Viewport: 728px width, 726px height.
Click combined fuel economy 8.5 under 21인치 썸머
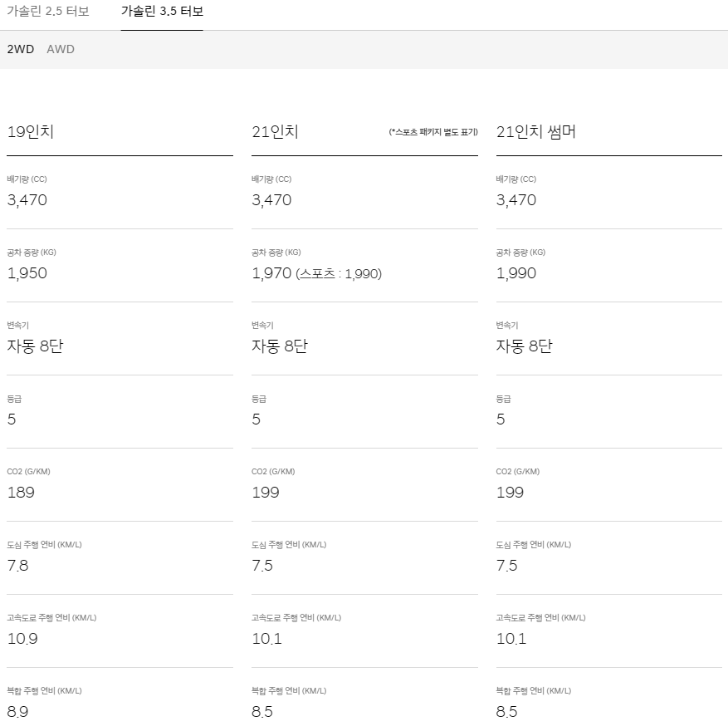coord(506,712)
